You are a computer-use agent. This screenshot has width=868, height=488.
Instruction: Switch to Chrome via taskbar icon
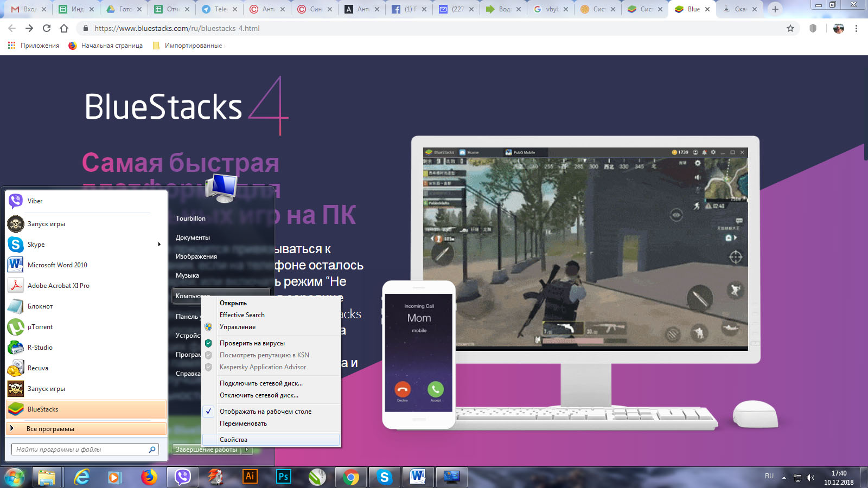coord(351,477)
